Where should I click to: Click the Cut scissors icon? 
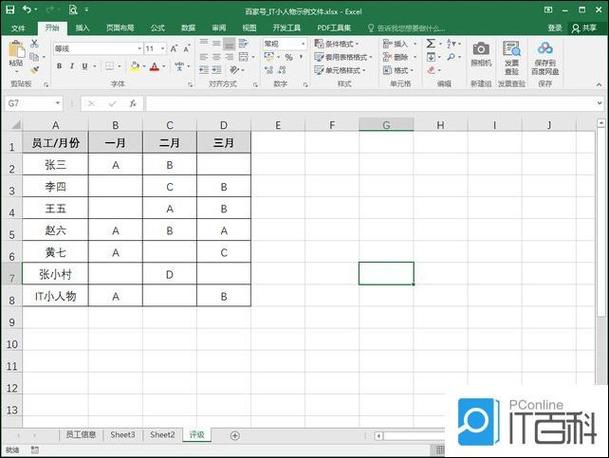coord(35,44)
